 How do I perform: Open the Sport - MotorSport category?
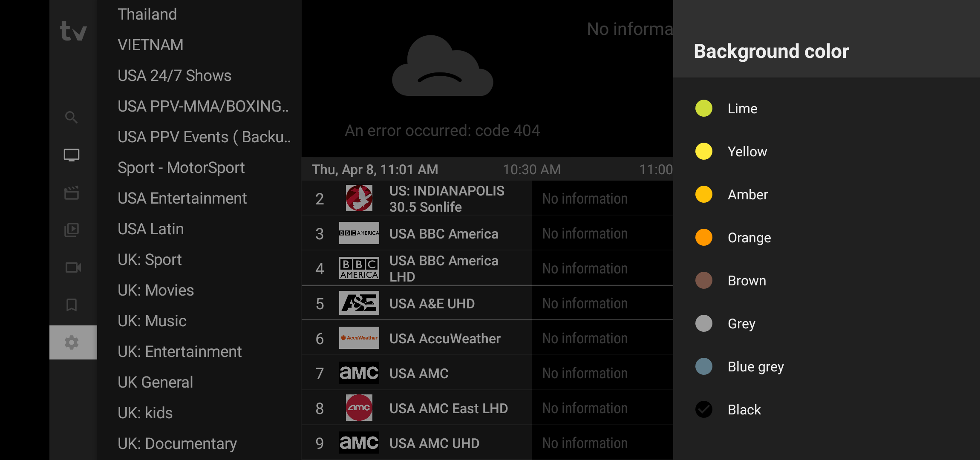pyautogui.click(x=181, y=167)
